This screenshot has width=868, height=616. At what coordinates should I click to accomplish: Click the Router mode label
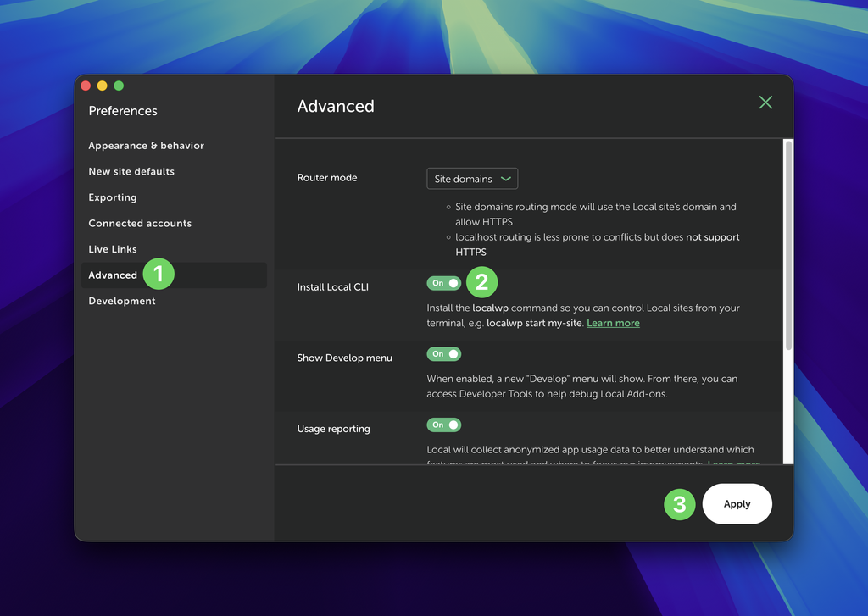[327, 178]
